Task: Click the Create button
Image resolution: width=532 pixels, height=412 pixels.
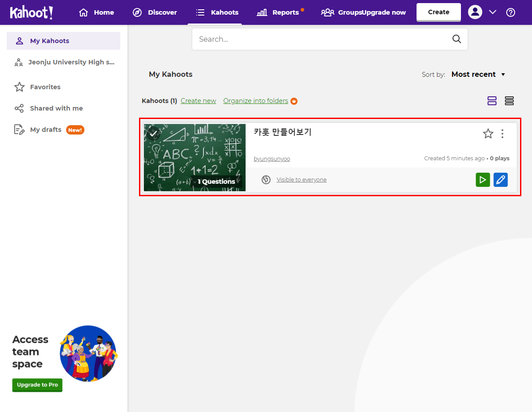Action: (438, 12)
